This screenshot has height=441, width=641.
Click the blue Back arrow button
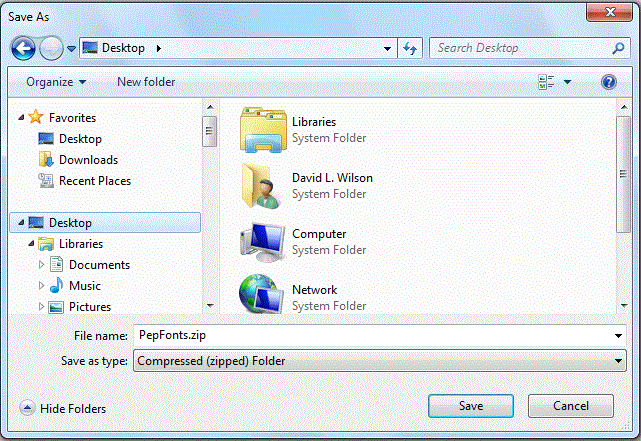[23, 49]
